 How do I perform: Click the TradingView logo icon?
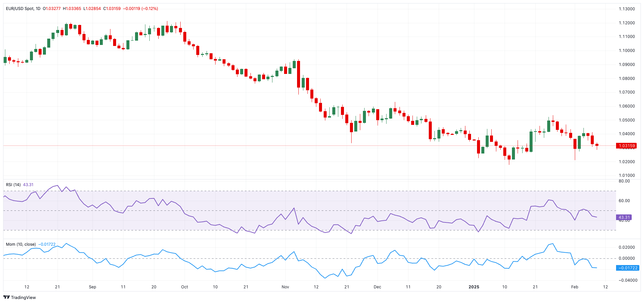6,297
